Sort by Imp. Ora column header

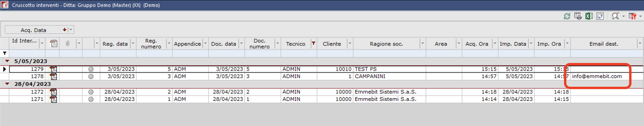click(549, 44)
